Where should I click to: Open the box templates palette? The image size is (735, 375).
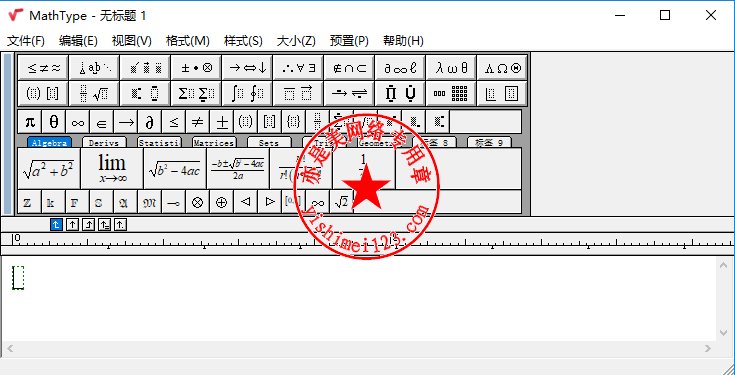[x=502, y=94]
